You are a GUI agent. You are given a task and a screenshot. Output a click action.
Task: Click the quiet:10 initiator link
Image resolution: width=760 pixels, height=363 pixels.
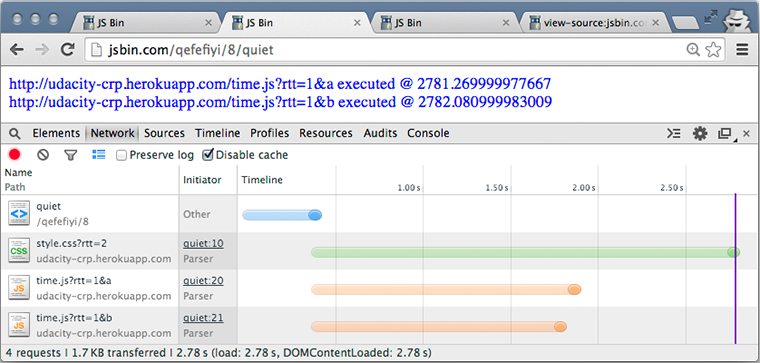click(x=203, y=244)
